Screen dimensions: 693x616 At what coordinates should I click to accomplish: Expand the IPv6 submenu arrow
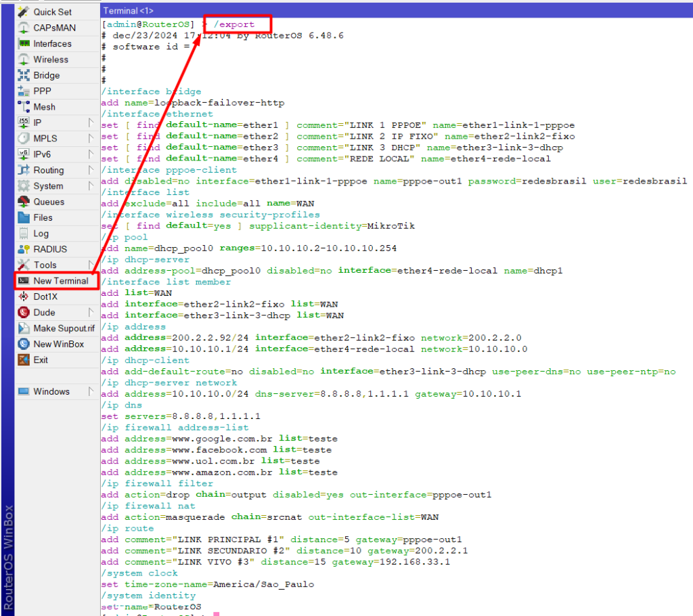91,154
